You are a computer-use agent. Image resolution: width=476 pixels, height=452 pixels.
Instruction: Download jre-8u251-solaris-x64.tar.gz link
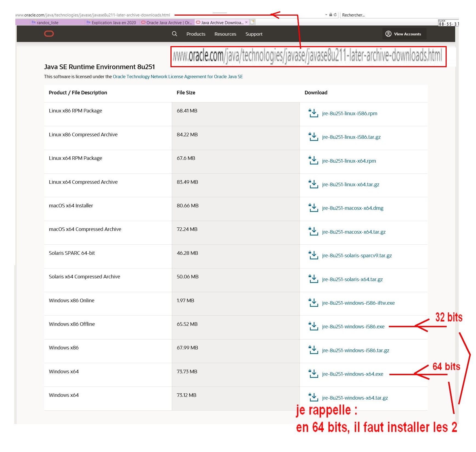[352, 279]
